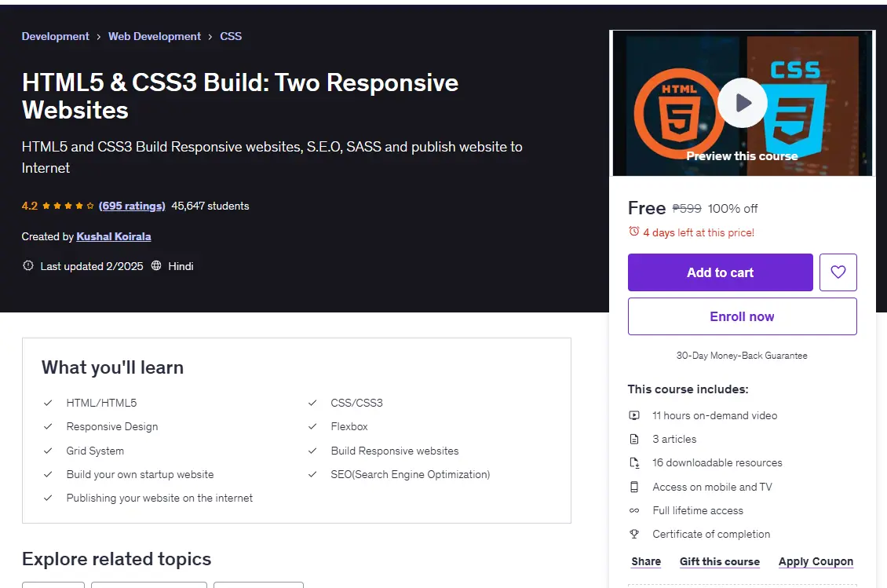This screenshot has width=887, height=588.
Task: Click the trophy icon beside Certificate of completion
Action: [634, 534]
